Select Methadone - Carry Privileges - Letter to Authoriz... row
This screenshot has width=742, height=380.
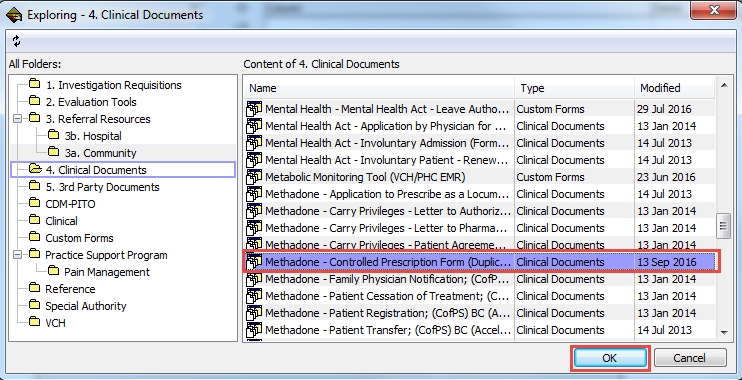coord(479,212)
